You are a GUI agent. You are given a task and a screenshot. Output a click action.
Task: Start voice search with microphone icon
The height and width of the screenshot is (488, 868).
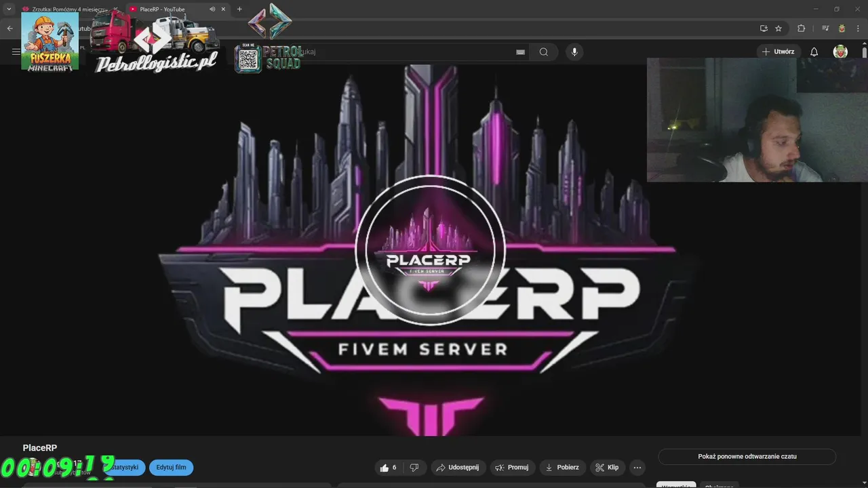tap(574, 52)
